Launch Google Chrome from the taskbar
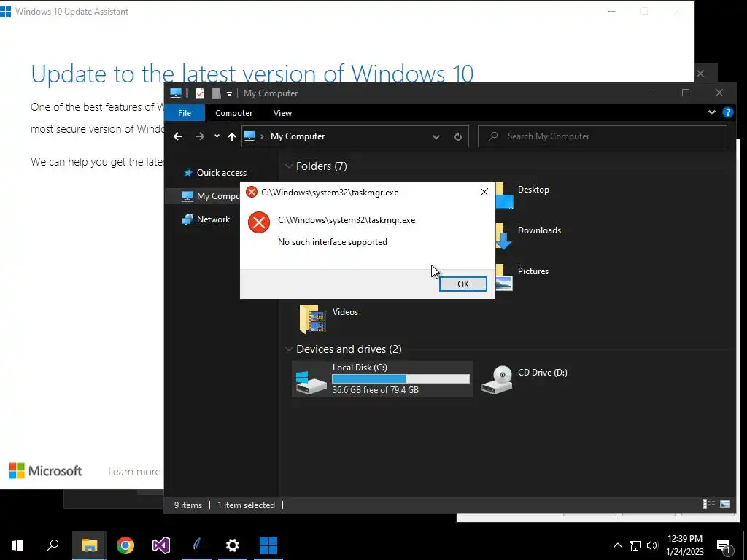Screen dimensions: 747x560 coord(125,545)
